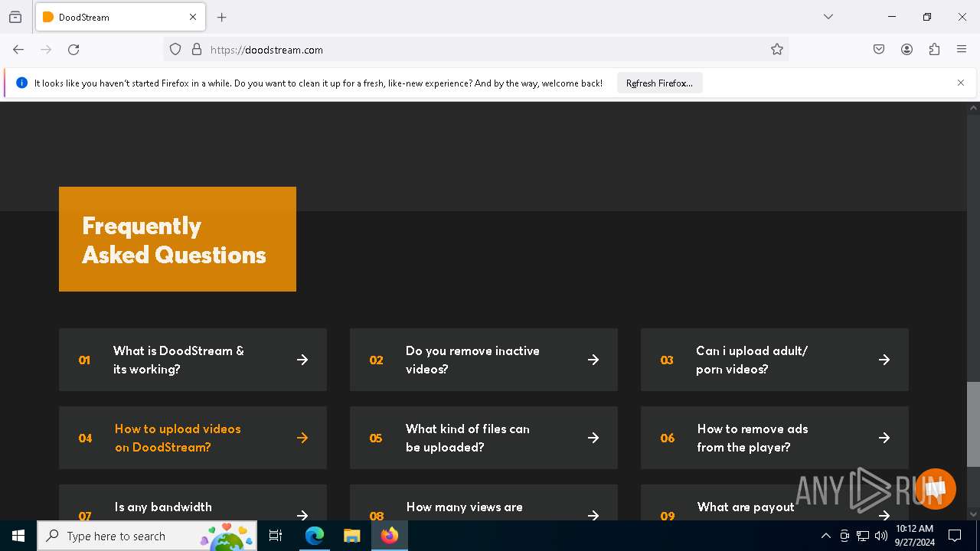The image size is (980, 551).
Task: Close the DoodStream tab
Action: click(193, 17)
